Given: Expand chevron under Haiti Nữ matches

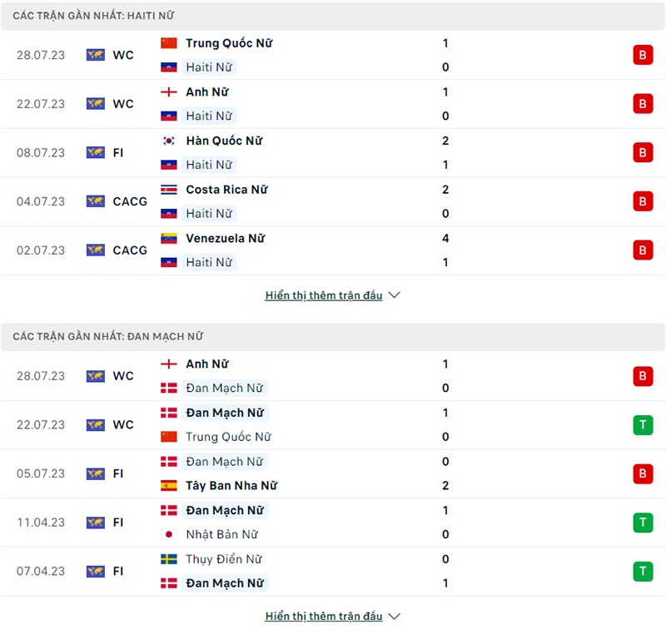Looking at the screenshot, I should click(x=395, y=295).
